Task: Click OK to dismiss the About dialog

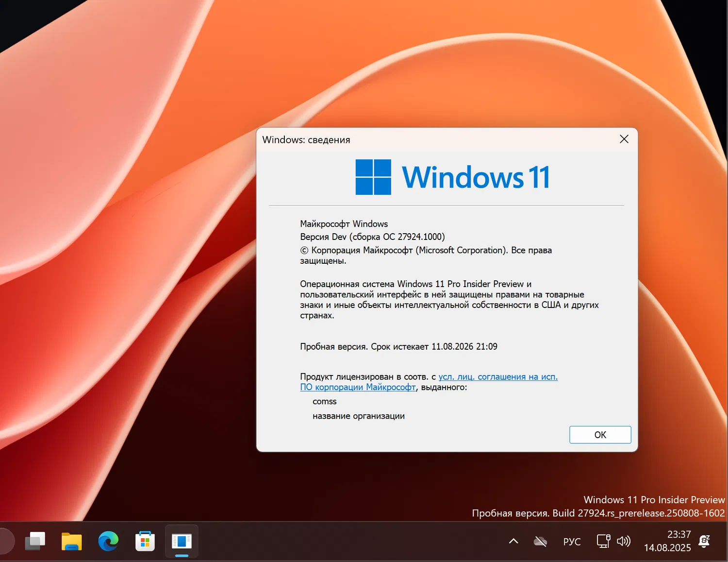Action: 600,434
